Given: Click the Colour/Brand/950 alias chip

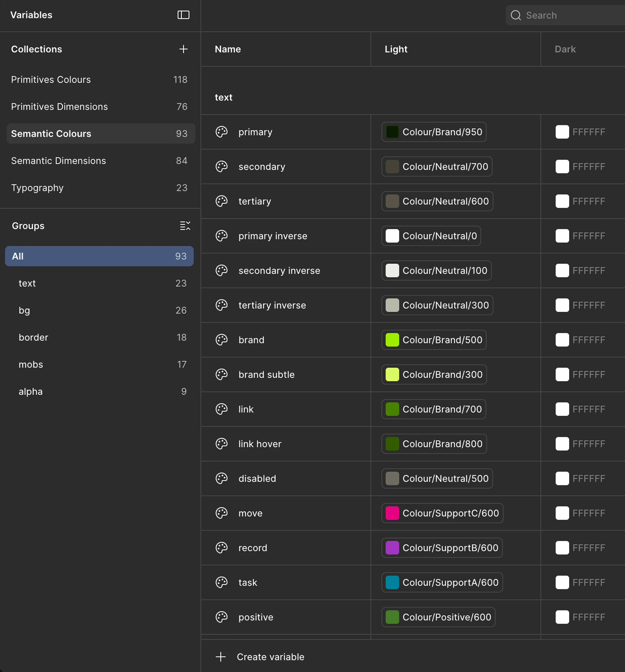Looking at the screenshot, I should coord(434,132).
